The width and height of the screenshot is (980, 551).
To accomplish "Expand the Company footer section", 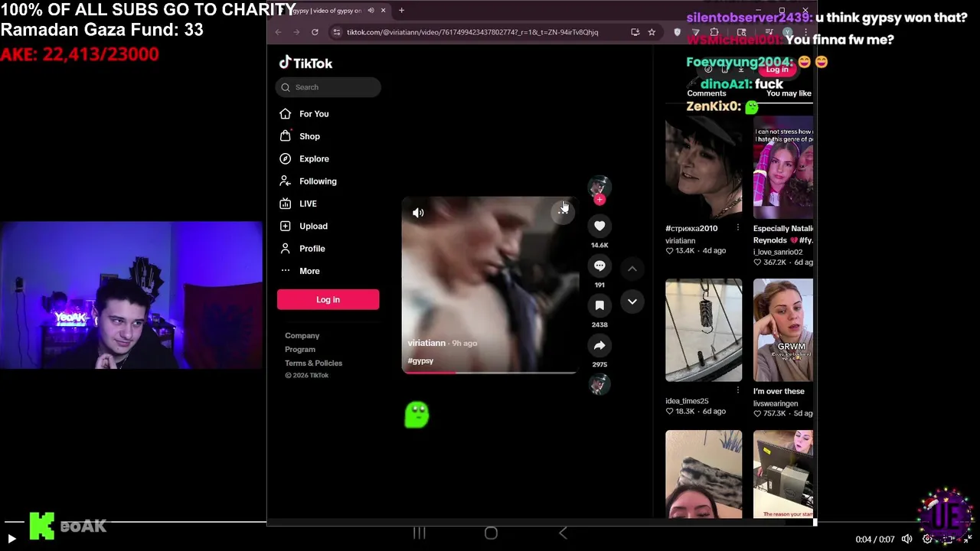I will click(x=302, y=336).
